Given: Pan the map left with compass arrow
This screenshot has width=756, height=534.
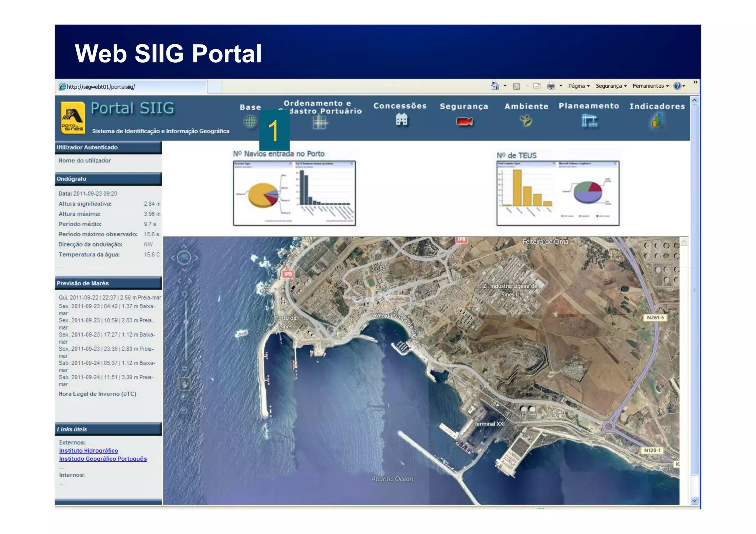Looking at the screenshot, I should tap(173, 258).
